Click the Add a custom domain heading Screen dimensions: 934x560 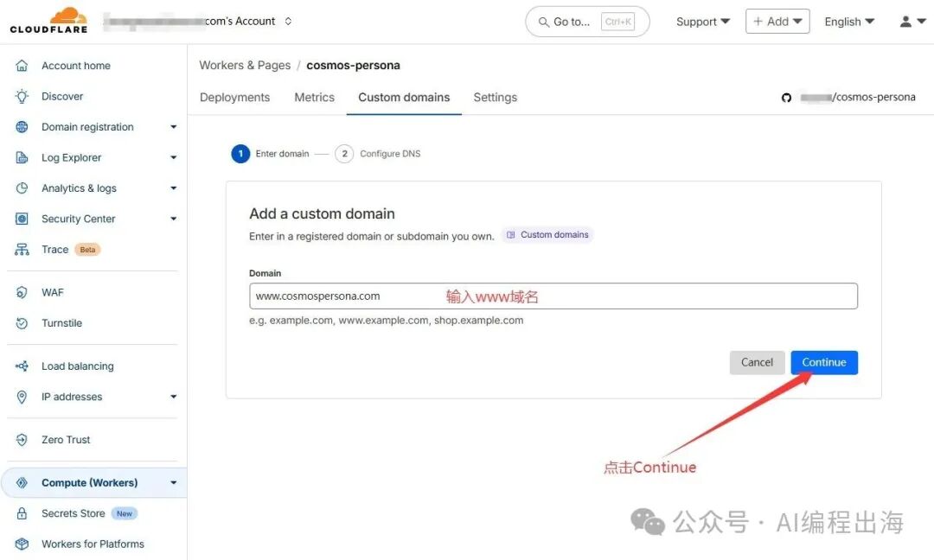[x=322, y=213]
